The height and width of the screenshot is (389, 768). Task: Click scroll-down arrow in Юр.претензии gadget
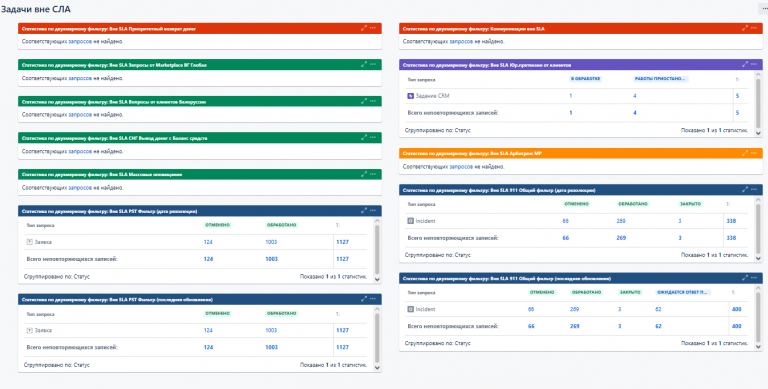(758, 133)
